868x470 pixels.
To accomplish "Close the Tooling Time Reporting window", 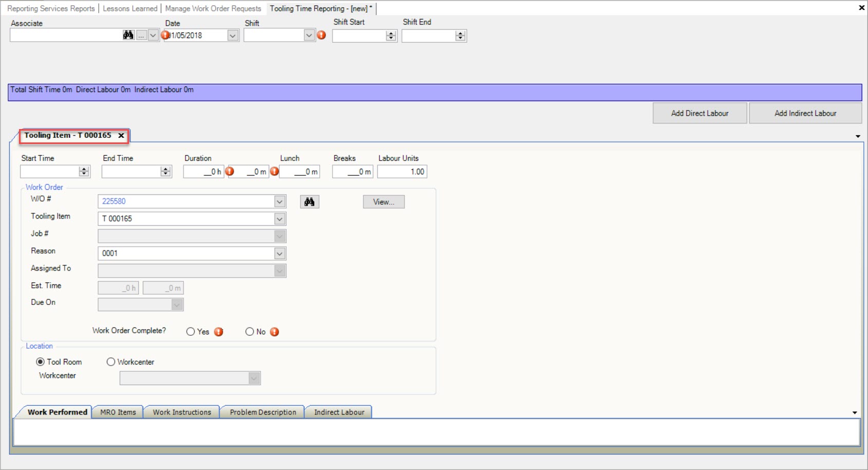I will coord(862,7).
